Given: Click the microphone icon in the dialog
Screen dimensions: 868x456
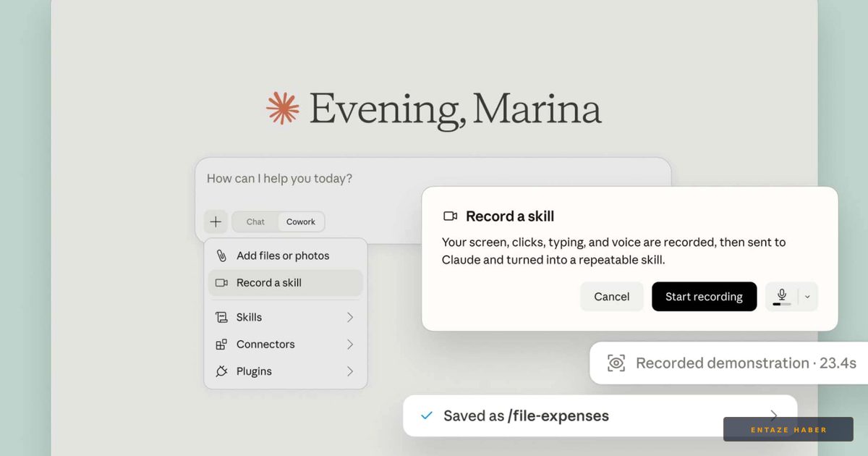Looking at the screenshot, I should (x=782, y=294).
